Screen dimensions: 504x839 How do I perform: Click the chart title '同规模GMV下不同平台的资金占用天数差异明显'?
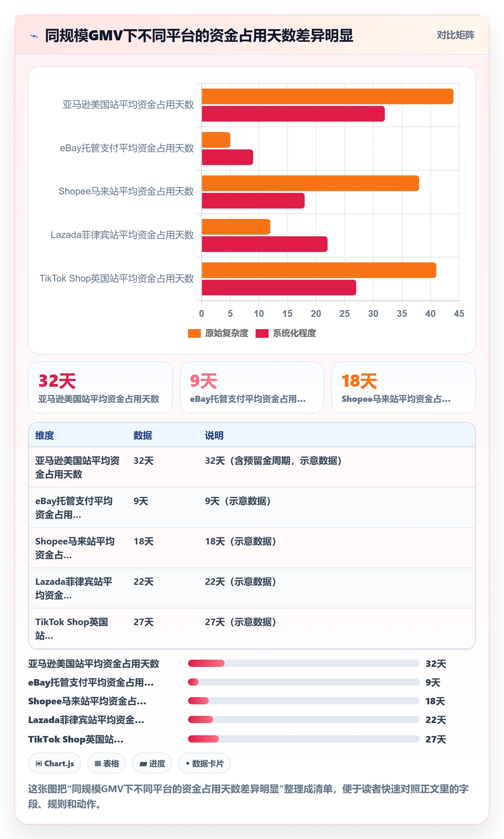click(x=199, y=36)
